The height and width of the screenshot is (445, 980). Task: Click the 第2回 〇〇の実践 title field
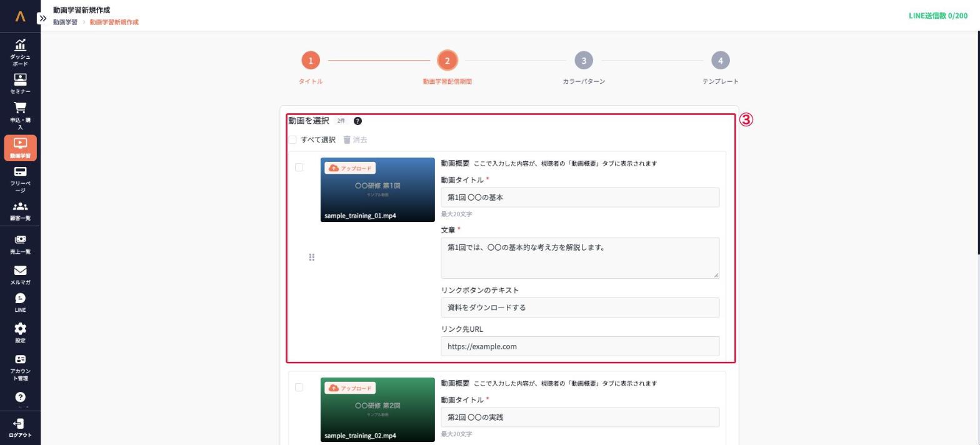[580, 417]
